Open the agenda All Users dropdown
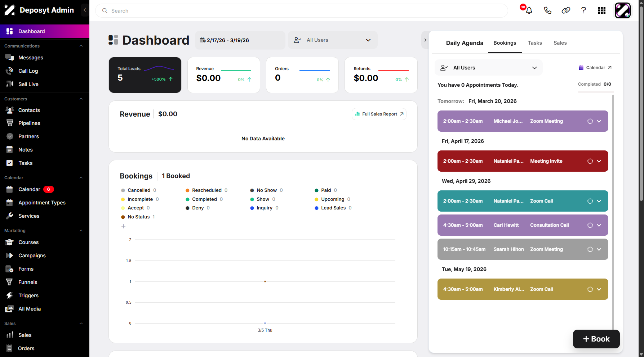Screen dimensions: 644x357 488,68
